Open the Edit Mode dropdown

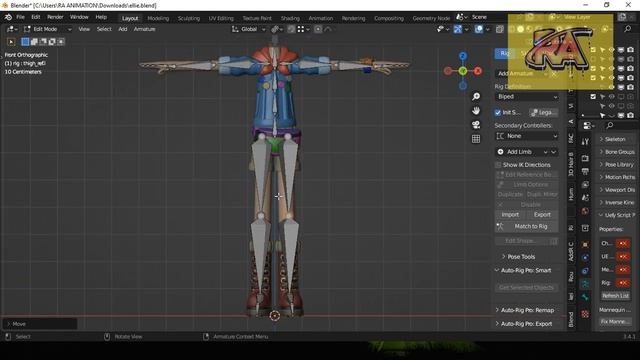[47, 29]
